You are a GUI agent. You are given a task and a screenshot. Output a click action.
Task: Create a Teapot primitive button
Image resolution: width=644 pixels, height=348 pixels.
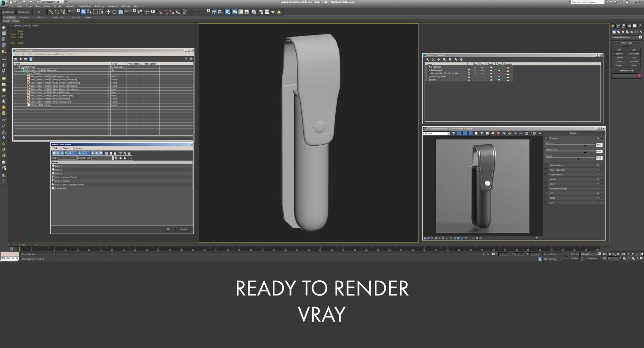(619, 65)
